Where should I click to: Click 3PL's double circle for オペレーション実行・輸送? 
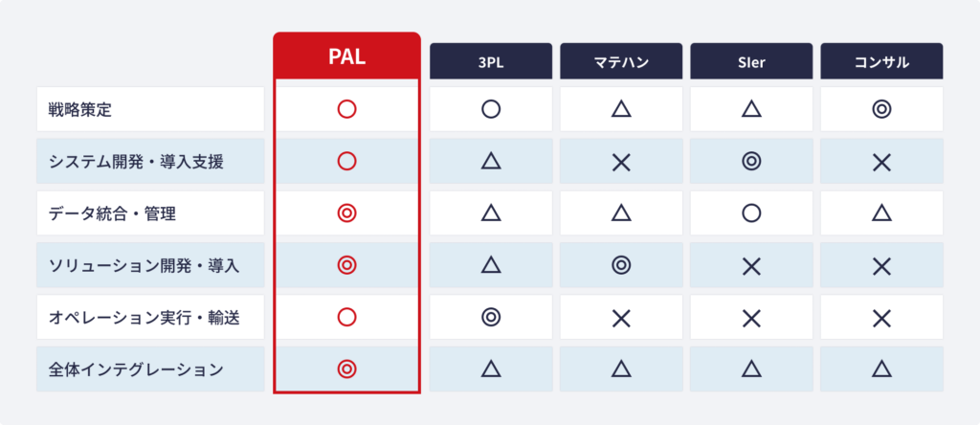491,317
